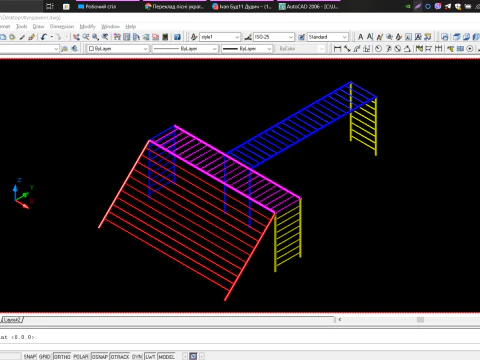Image resolution: width=480 pixels, height=360 pixels.
Task: Click the horizontal scrollbar thumb
Action: pyautogui.click(x=420, y=320)
